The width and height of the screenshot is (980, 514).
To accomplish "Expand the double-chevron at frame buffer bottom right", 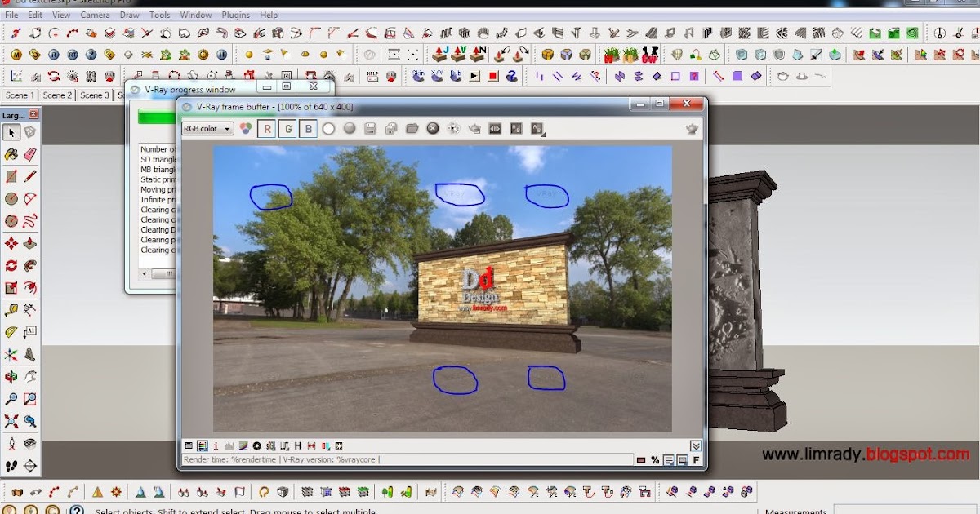I will (x=696, y=445).
